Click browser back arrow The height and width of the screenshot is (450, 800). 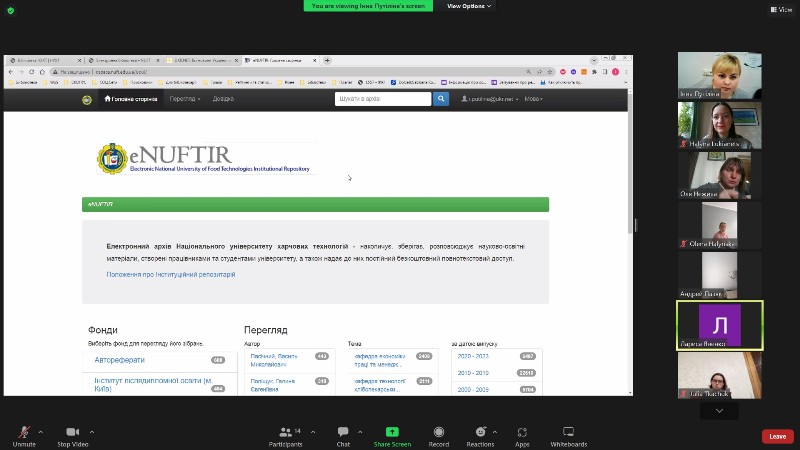coord(11,72)
